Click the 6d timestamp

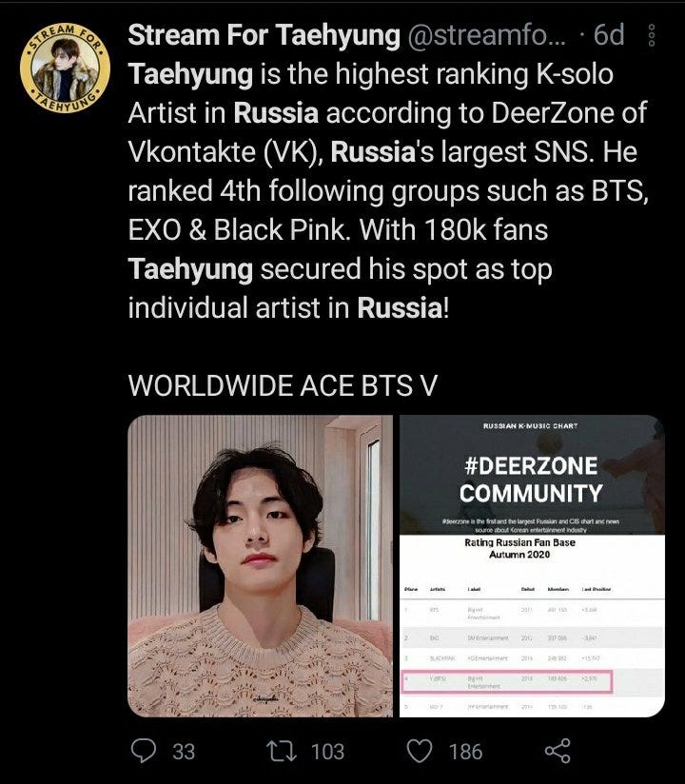click(x=609, y=35)
